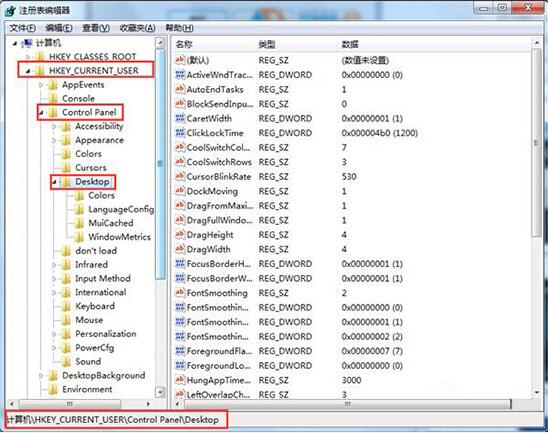Select the DragHeight registry value
Screen dimensions: 548x433
[x=210, y=234]
